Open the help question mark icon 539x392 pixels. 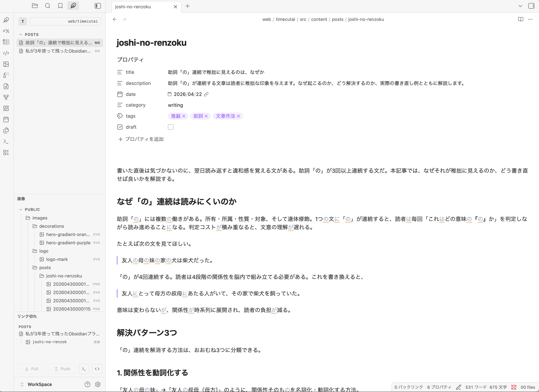click(87, 385)
